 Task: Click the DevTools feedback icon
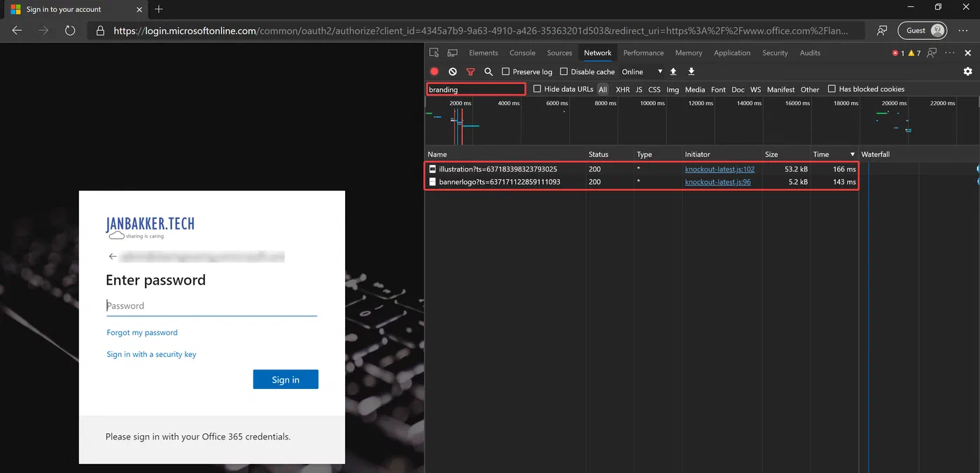point(932,53)
